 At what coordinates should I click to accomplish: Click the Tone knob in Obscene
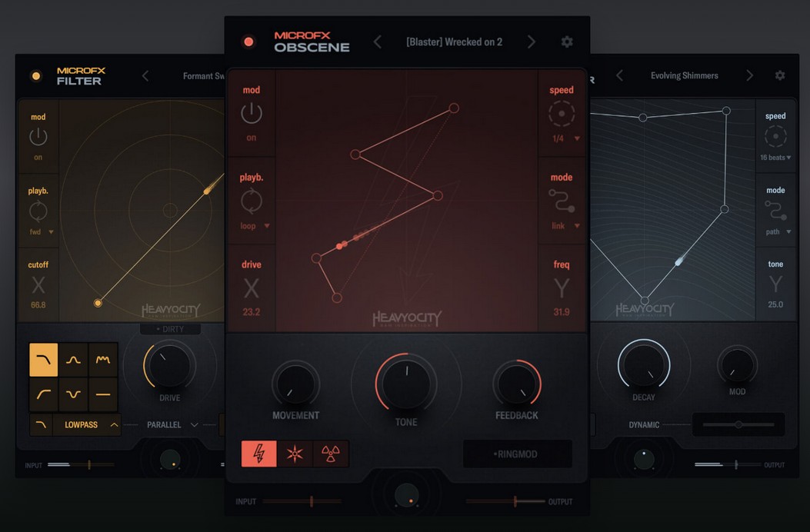coord(407,384)
